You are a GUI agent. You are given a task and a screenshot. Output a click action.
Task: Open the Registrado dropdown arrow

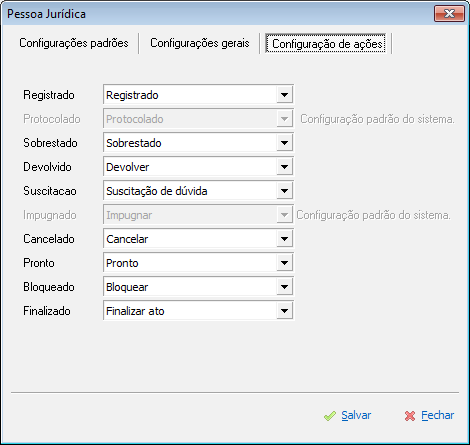[284, 95]
